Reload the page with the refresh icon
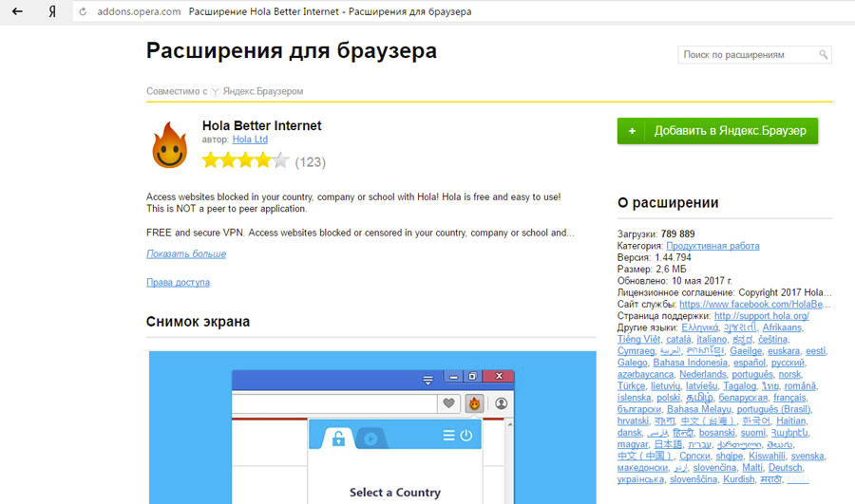The image size is (855, 504). (83, 11)
